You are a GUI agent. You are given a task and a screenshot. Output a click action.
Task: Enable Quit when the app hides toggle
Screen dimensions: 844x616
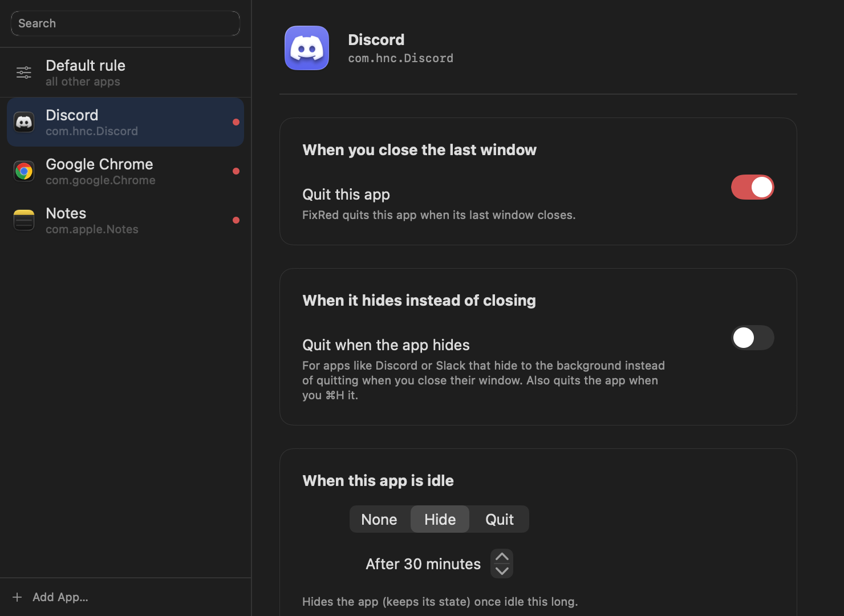[753, 338]
